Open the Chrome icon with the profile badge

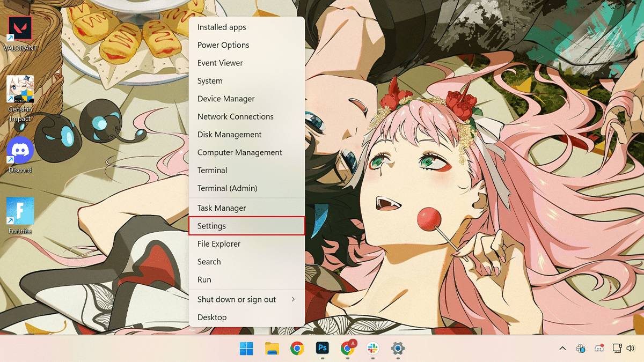(348, 349)
